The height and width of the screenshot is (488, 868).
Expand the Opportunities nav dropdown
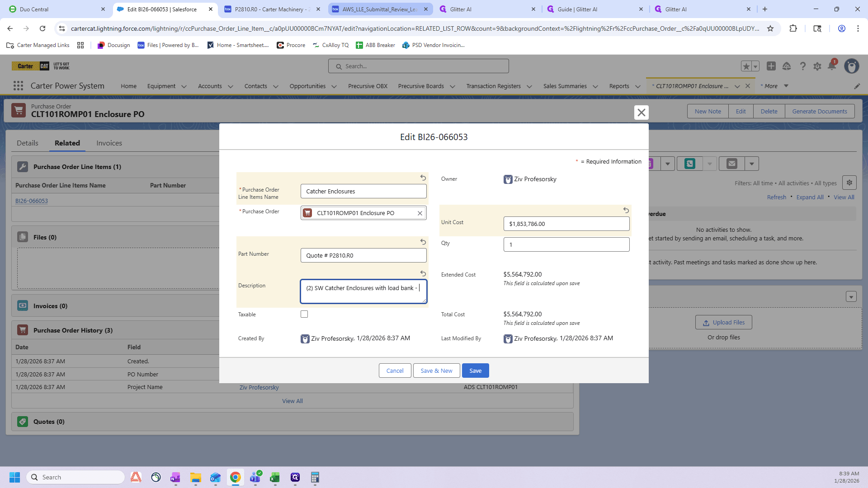334,87
